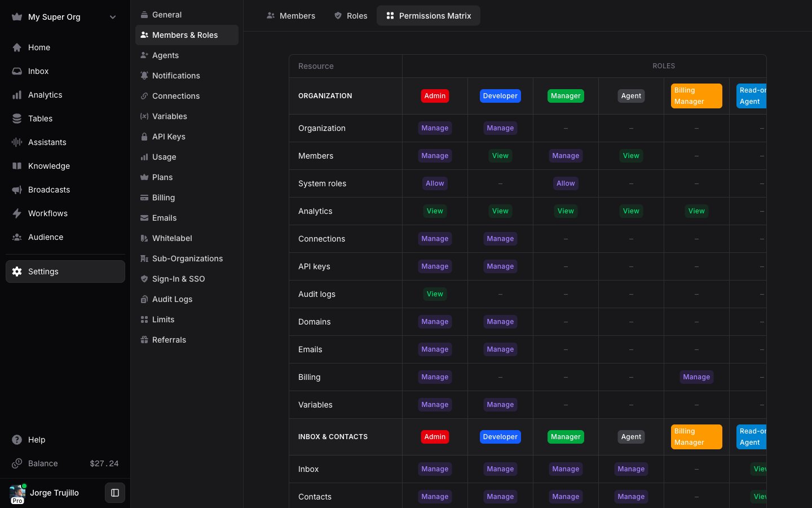The height and width of the screenshot is (508, 812).
Task: Click the Tables stack icon
Action: click(x=17, y=119)
